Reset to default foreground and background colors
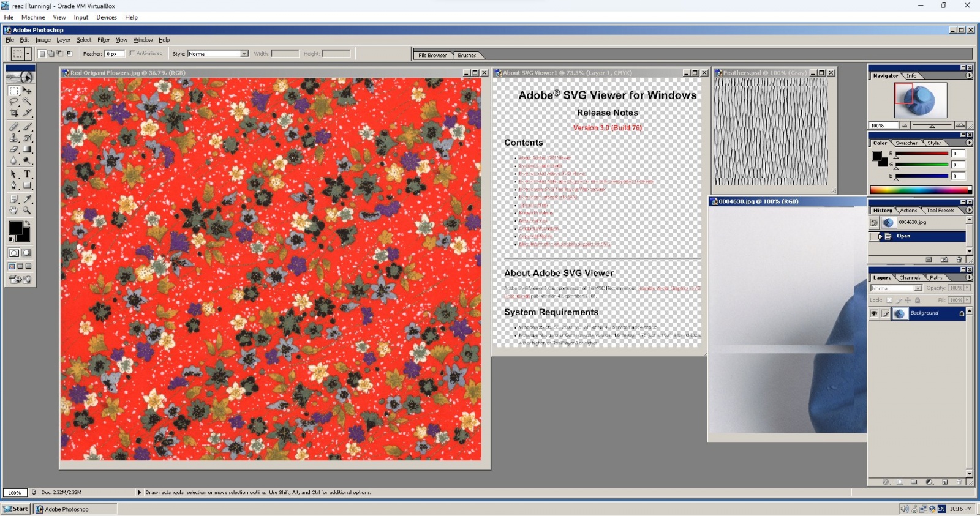This screenshot has height=516, width=980. [12, 238]
